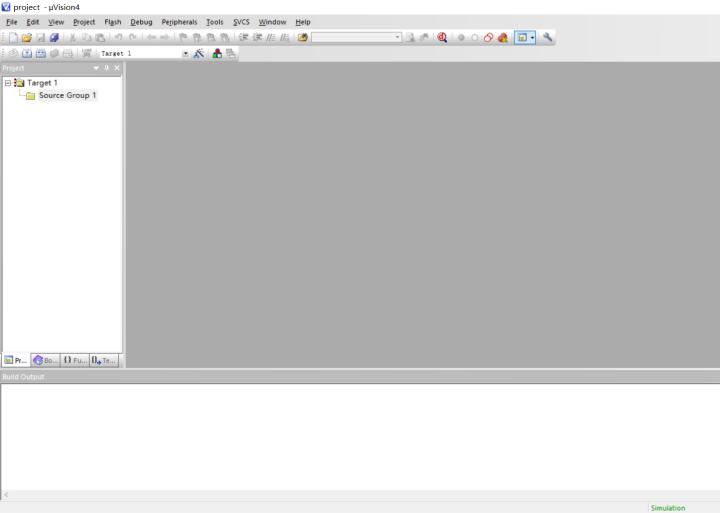The height and width of the screenshot is (513, 720).
Task: Switch to the Templates tab
Action: point(104,360)
